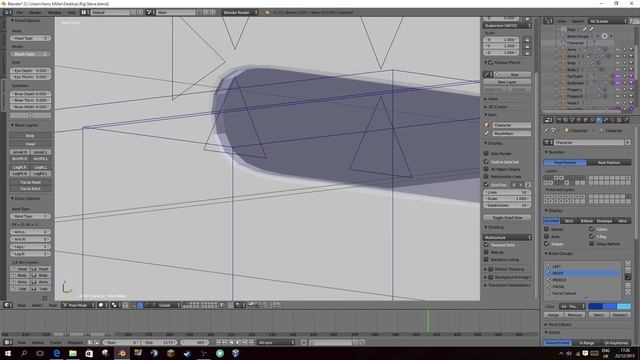The width and height of the screenshot is (640, 360).
Task: Add a bone group with the plus button
Action: [628, 264]
